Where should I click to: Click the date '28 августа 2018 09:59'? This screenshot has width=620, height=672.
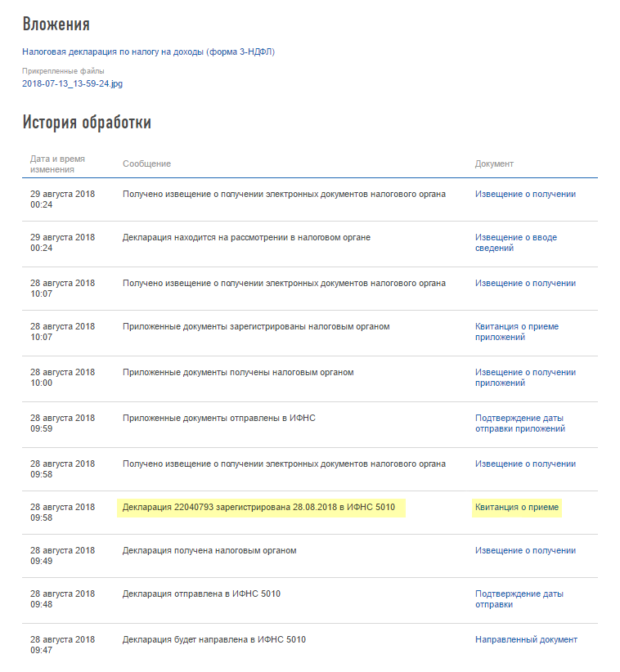63,423
